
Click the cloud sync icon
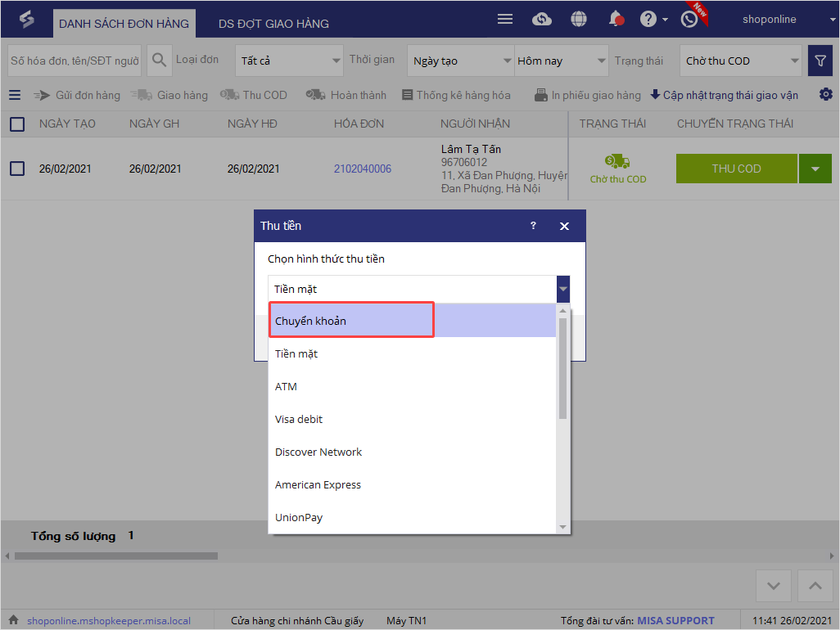tap(542, 20)
